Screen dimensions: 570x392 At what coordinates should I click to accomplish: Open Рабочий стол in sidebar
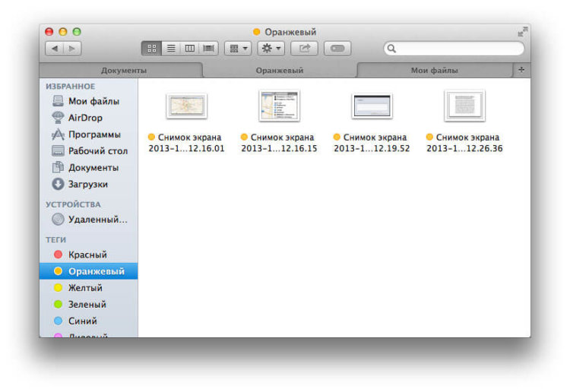click(x=89, y=150)
